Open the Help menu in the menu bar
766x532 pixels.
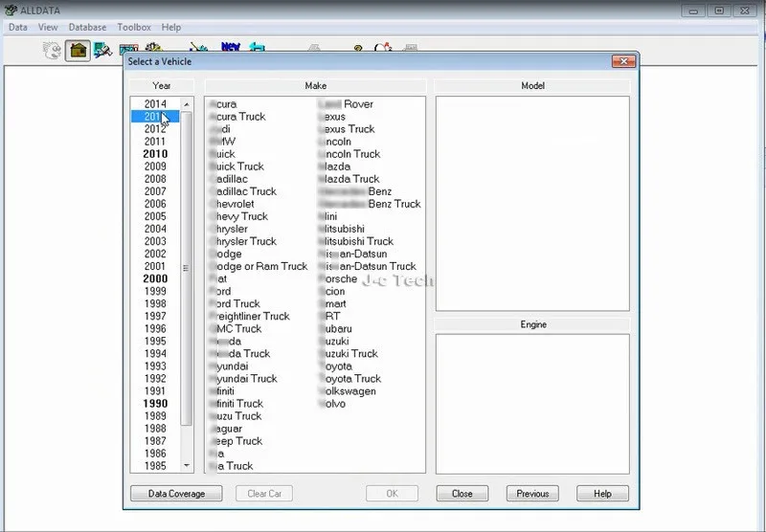pyautogui.click(x=171, y=28)
